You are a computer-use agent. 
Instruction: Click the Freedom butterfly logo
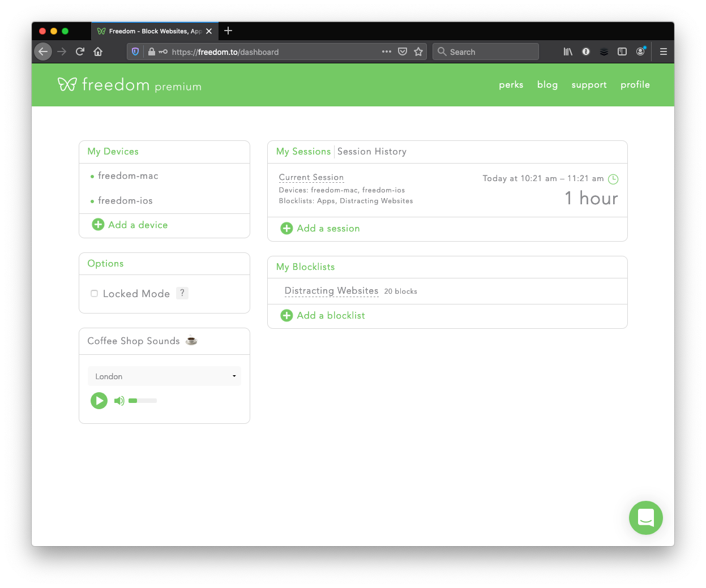tap(67, 84)
